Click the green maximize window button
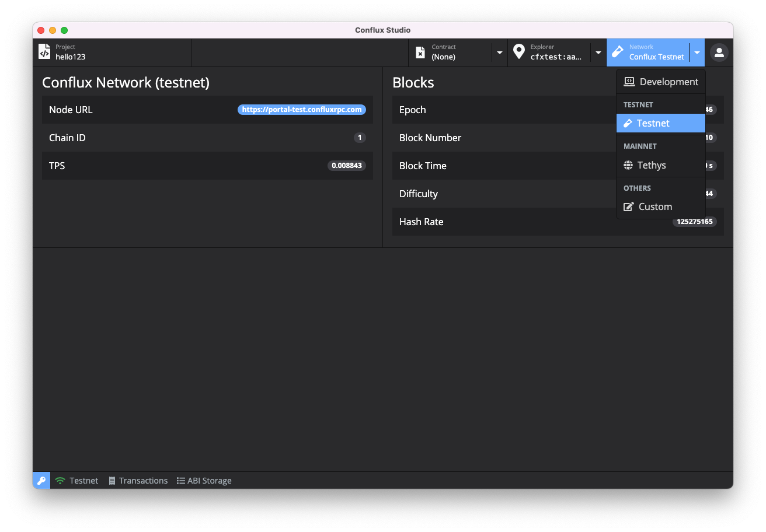The width and height of the screenshot is (766, 532). pos(64,30)
